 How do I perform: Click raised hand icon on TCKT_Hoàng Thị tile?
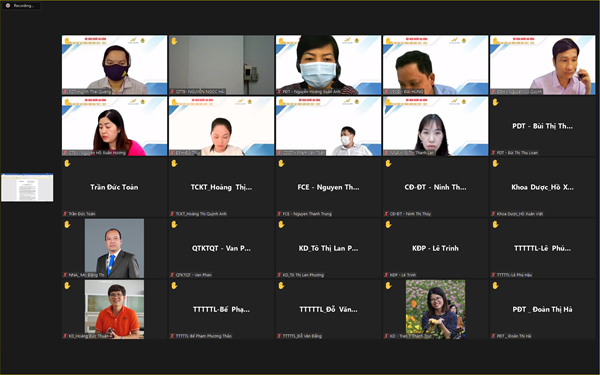tap(174, 163)
